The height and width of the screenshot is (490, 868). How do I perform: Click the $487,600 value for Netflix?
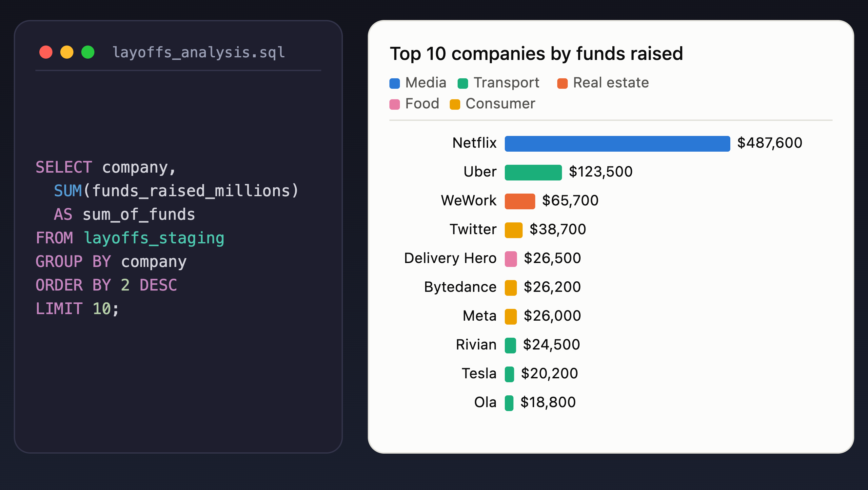tap(770, 143)
